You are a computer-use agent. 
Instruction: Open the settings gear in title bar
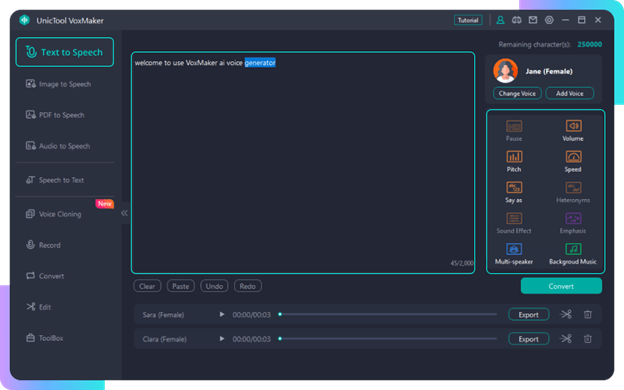coord(549,20)
